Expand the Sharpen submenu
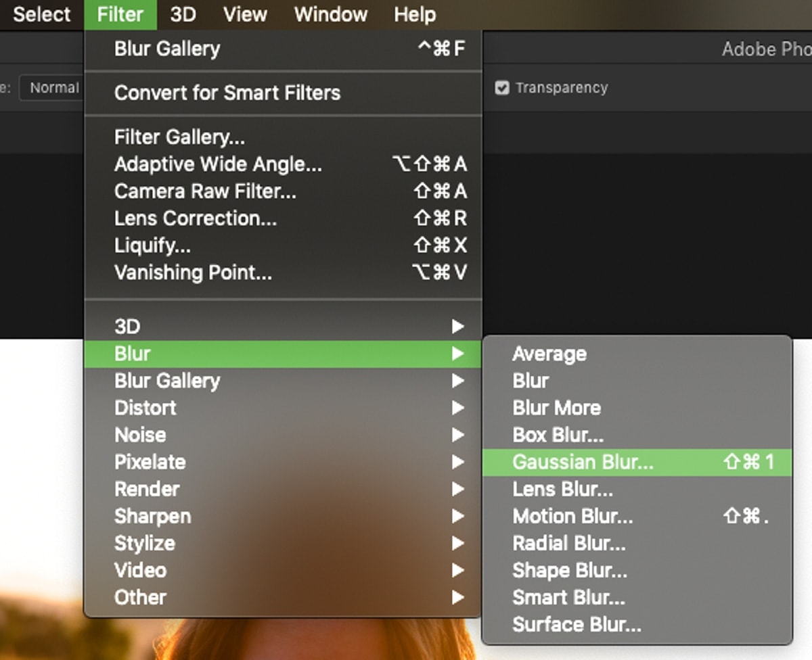This screenshot has width=812, height=660. click(283, 516)
